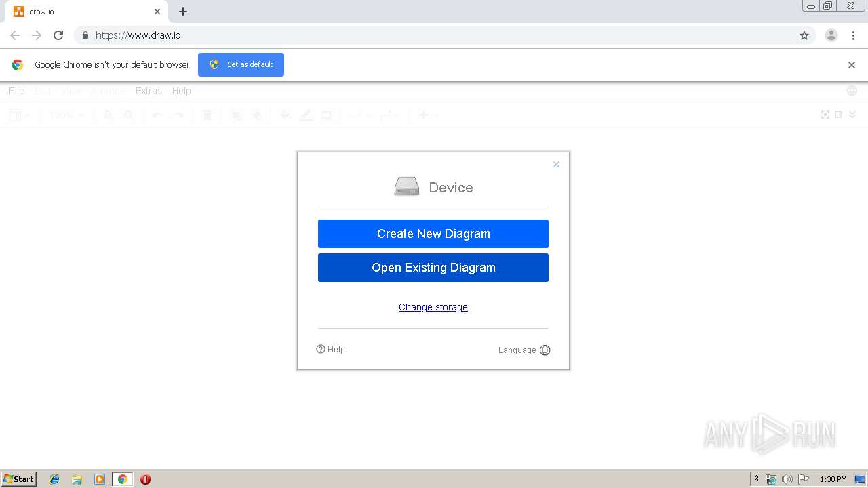Launch Internet Explorer from the taskbar
868x488 pixels.
click(55, 479)
